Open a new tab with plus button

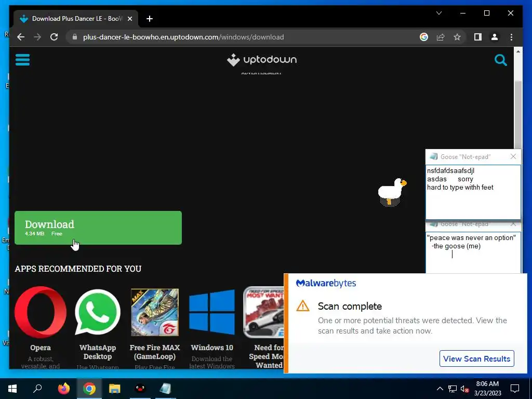pos(150,19)
